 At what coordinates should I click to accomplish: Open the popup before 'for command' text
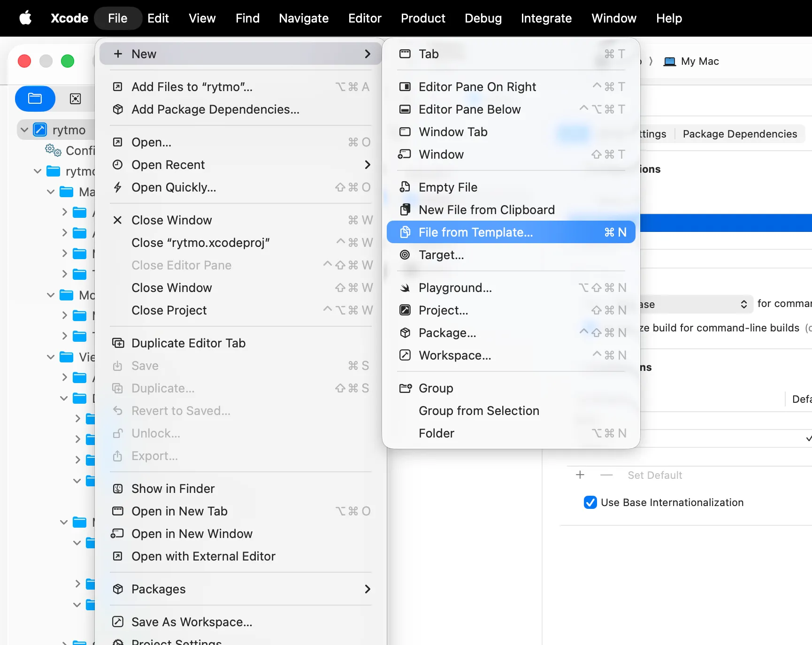click(x=695, y=304)
